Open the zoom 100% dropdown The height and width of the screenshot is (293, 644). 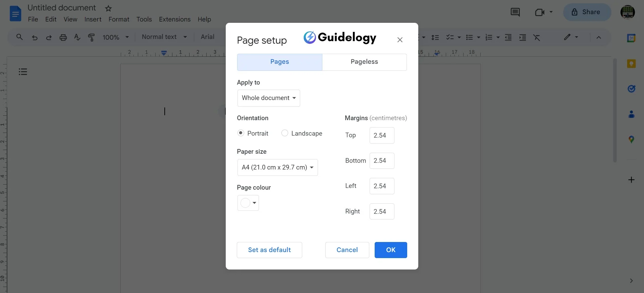[x=116, y=37]
